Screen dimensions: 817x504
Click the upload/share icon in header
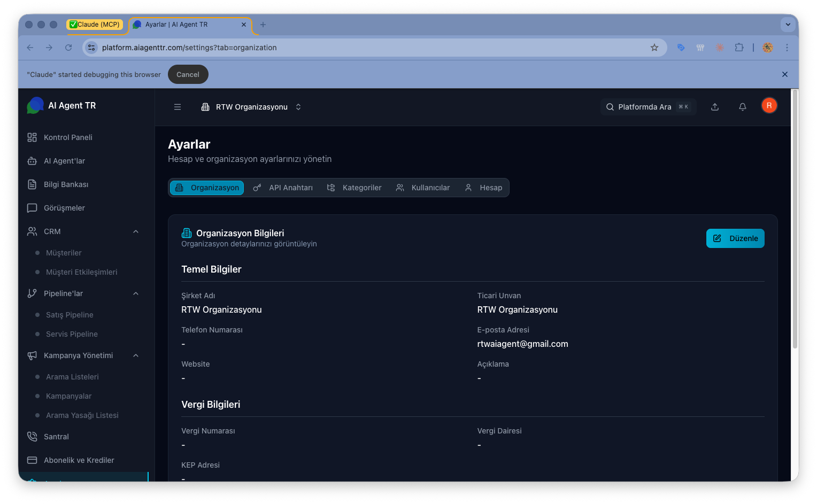(715, 107)
